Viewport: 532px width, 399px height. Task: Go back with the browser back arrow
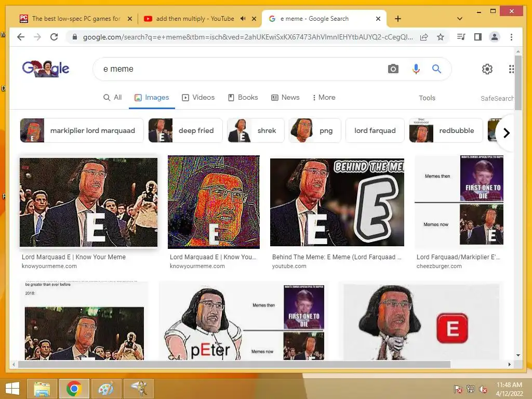(21, 37)
